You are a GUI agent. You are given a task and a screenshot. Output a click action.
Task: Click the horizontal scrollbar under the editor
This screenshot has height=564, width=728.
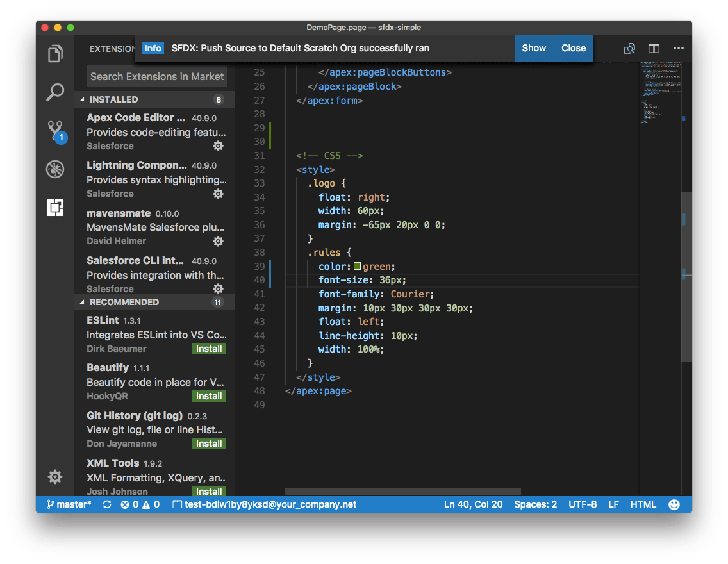click(x=402, y=492)
